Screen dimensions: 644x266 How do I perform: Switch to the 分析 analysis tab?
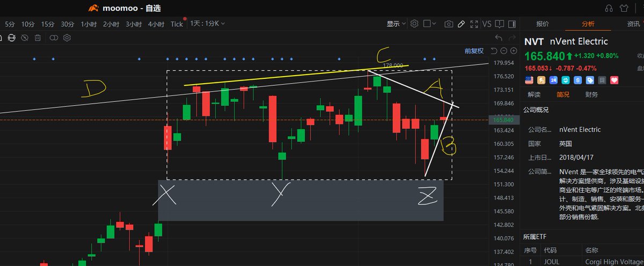[588, 24]
